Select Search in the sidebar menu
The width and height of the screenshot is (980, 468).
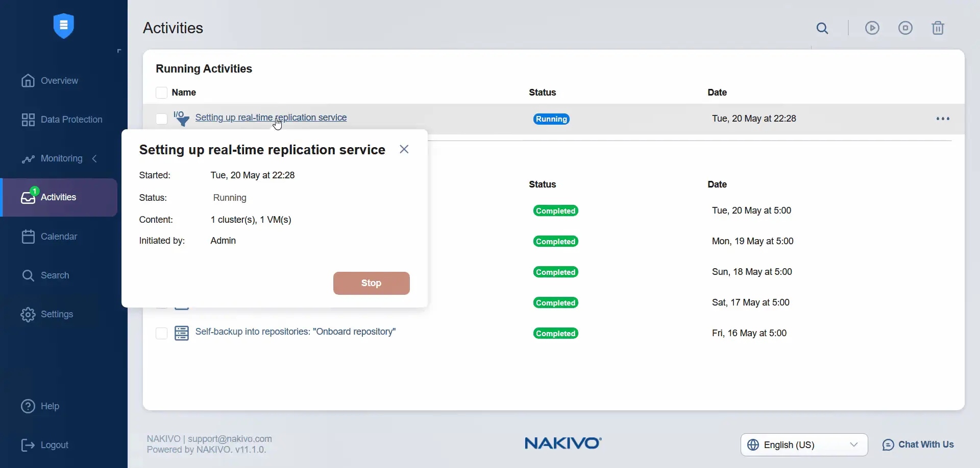click(55, 275)
